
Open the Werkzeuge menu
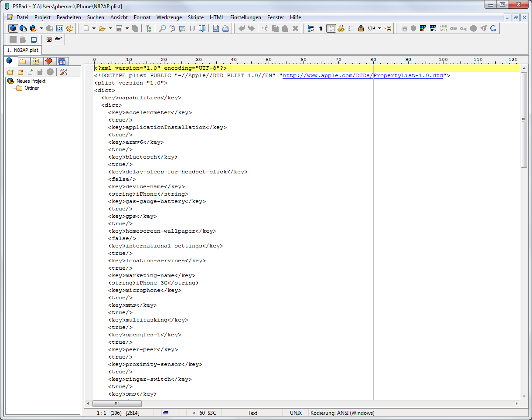coord(169,17)
